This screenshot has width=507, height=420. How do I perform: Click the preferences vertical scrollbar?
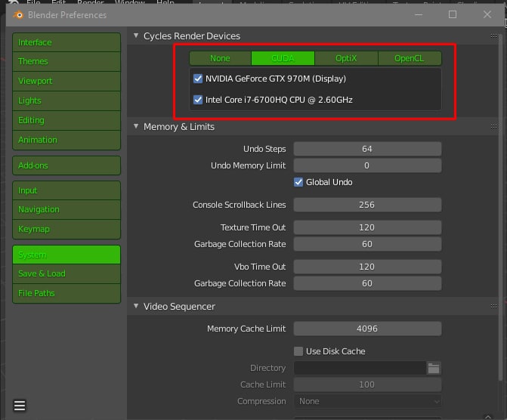pyautogui.click(x=500, y=207)
